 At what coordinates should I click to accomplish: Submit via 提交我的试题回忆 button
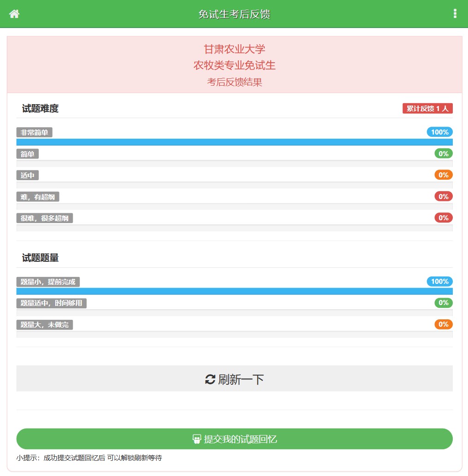(x=234, y=439)
